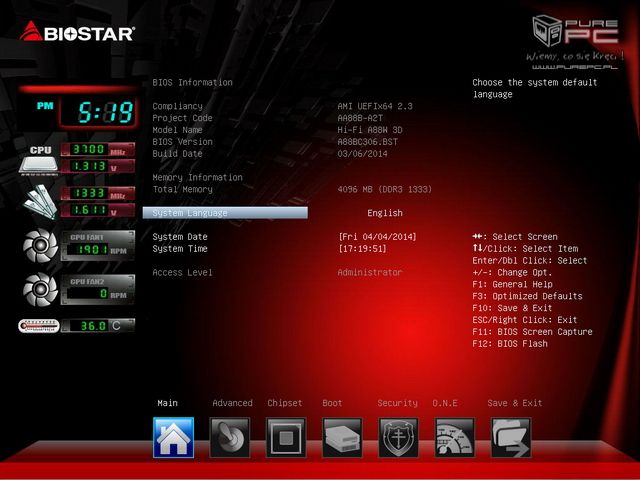640x480 pixels.
Task: Click the 36.0 C temperature readout
Action: pos(98,325)
